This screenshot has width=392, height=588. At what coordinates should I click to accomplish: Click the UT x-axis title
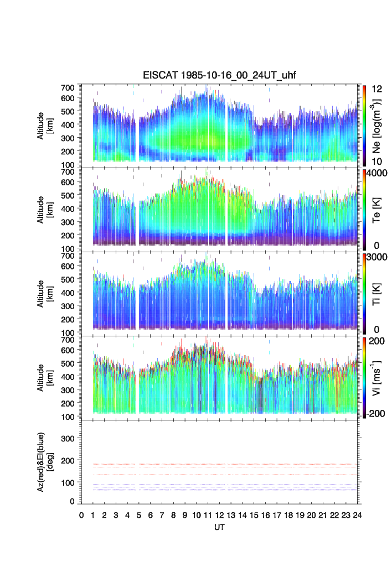[220, 527]
